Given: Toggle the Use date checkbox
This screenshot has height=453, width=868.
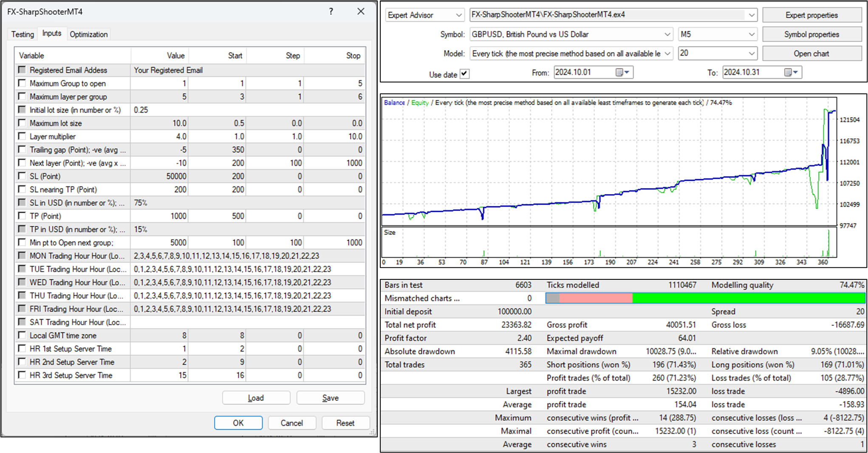Looking at the screenshot, I should [x=464, y=73].
